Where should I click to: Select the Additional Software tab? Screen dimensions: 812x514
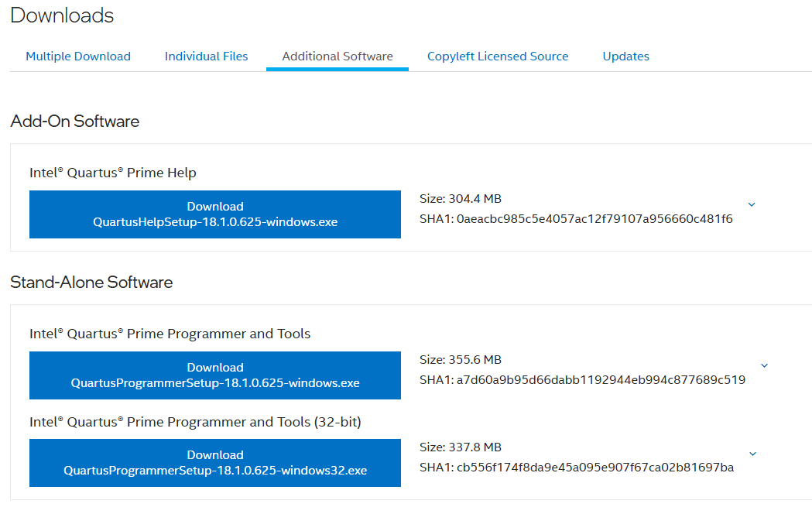(337, 57)
